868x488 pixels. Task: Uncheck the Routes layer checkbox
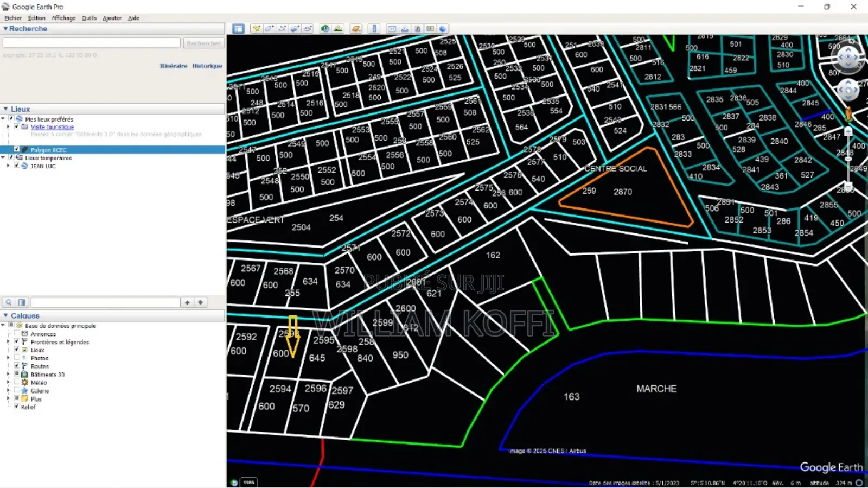(x=17, y=366)
